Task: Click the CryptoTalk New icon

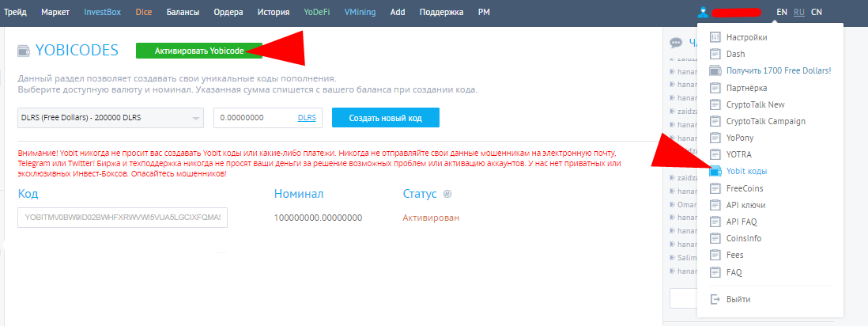Action: point(715,104)
